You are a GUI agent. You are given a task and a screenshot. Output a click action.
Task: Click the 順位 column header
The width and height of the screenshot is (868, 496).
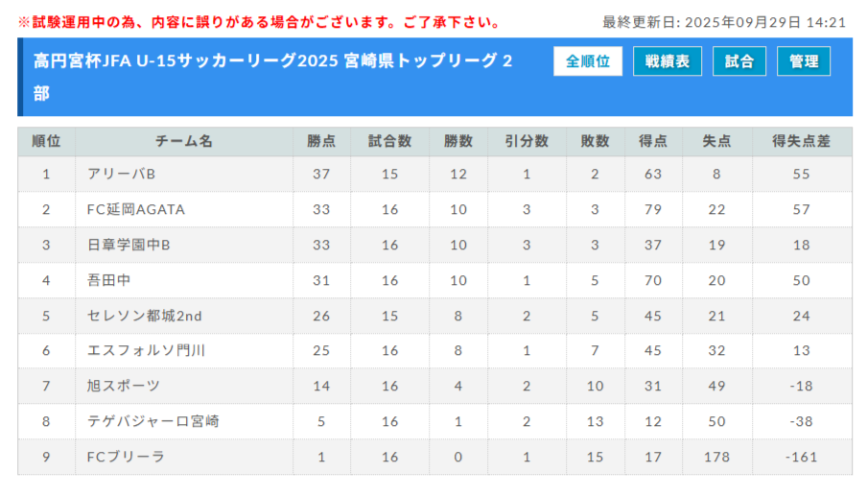click(x=46, y=141)
